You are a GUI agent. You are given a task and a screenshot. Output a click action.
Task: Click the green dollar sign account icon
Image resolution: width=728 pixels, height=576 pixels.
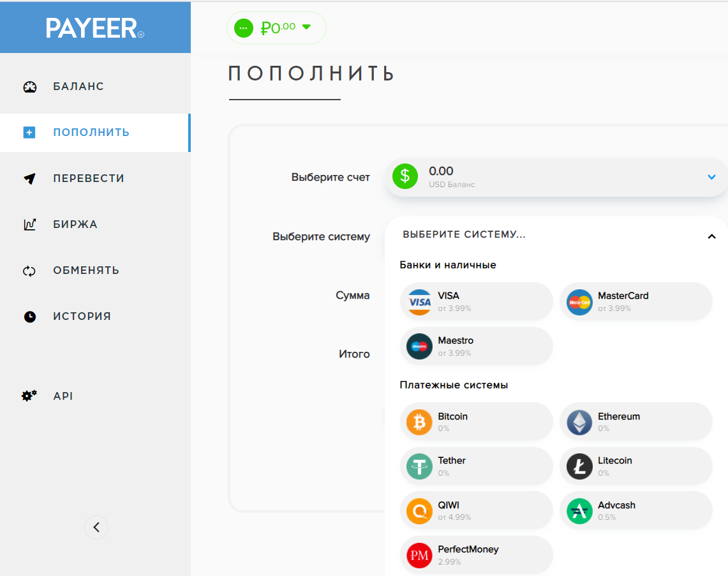tap(405, 176)
